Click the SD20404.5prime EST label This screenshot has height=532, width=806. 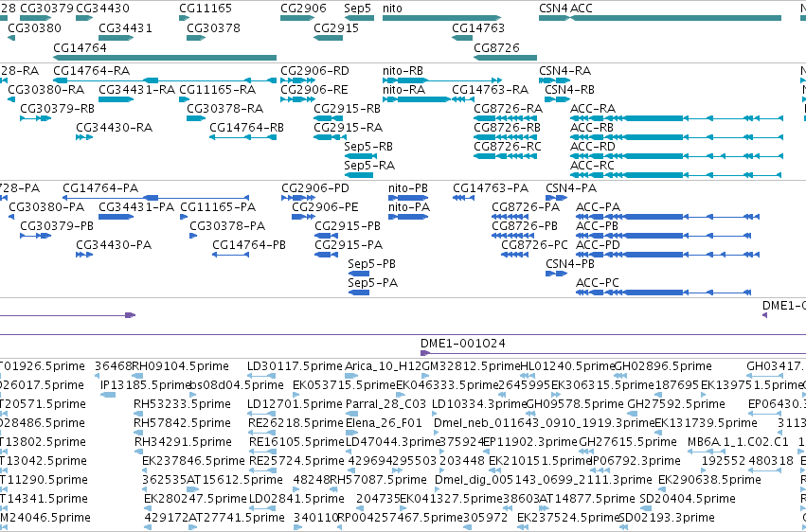click(x=688, y=499)
